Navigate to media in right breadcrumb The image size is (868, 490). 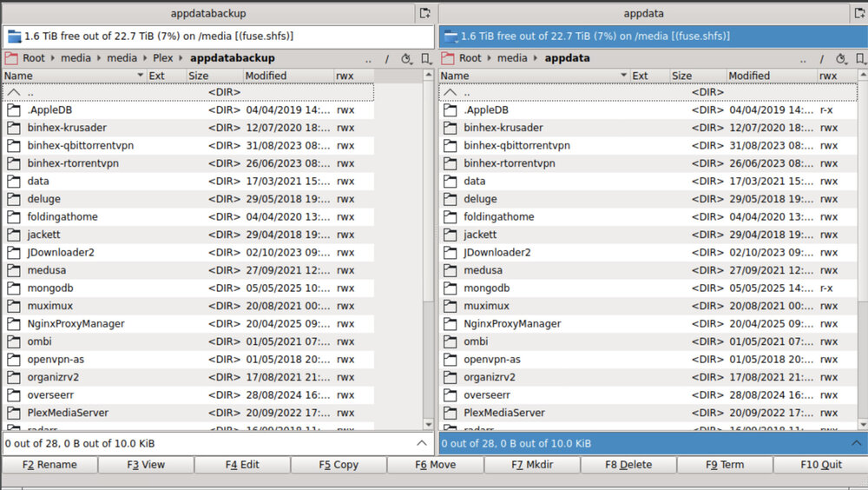pyautogui.click(x=512, y=58)
